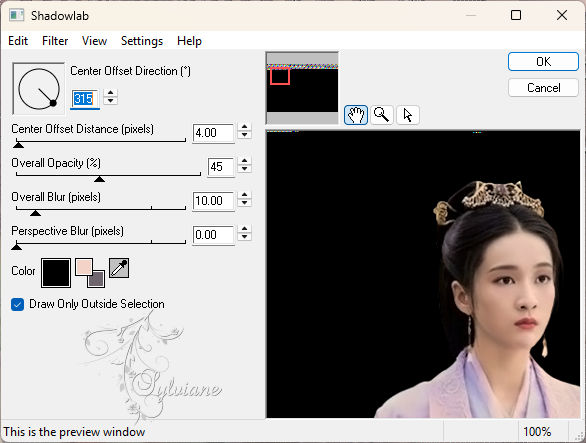Click the Overall Opacity slider handle

pyautogui.click(x=99, y=179)
